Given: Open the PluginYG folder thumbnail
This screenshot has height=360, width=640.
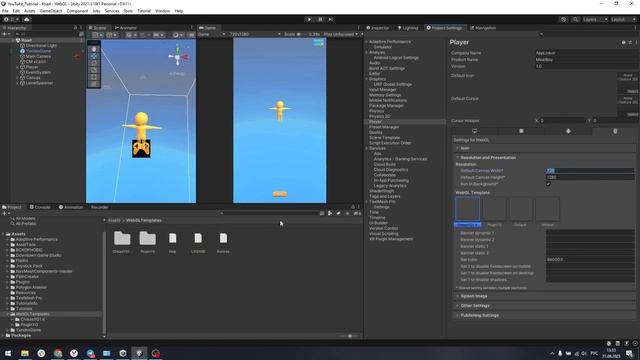Looking at the screenshot, I should [147, 238].
